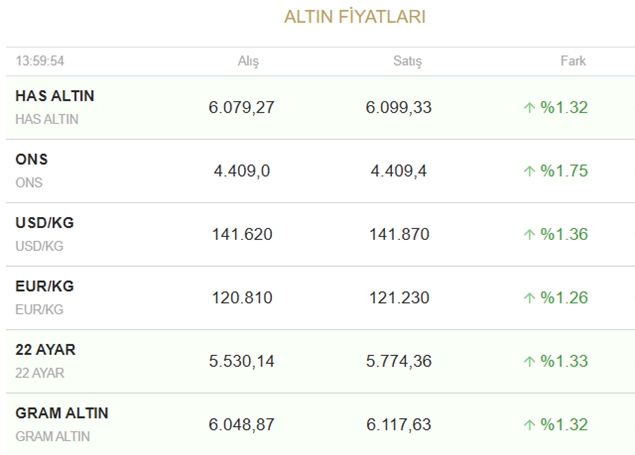The width and height of the screenshot is (635, 455).
Task: Click the up arrow in GRAM ALTIN row
Action: [x=530, y=425]
